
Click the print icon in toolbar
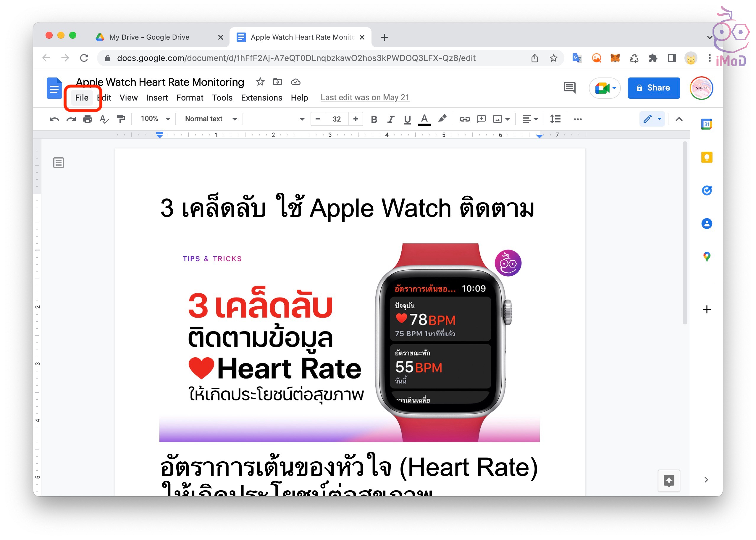(x=87, y=119)
